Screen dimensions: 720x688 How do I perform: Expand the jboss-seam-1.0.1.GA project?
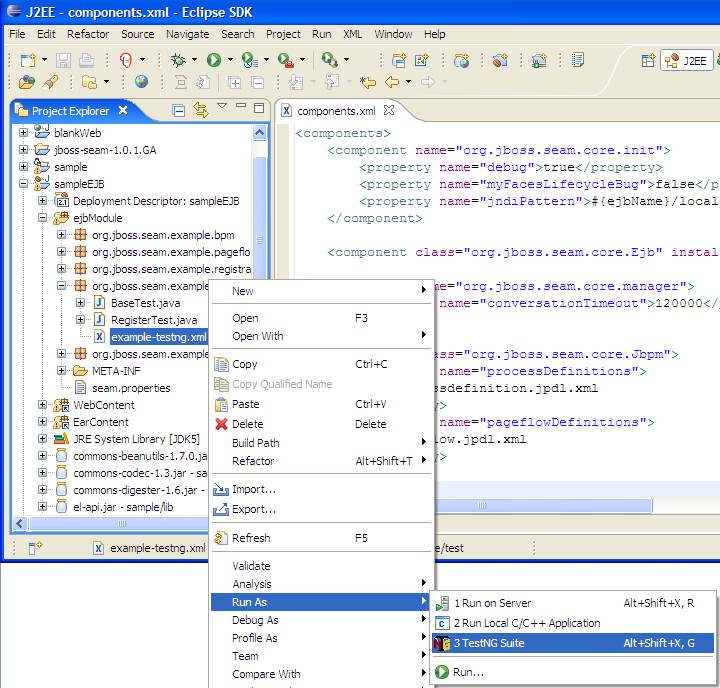[x=23, y=150]
